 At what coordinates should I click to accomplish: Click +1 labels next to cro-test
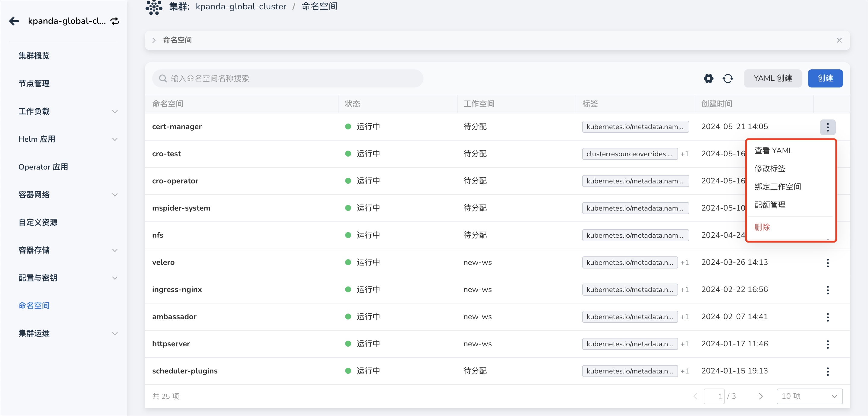click(x=684, y=154)
